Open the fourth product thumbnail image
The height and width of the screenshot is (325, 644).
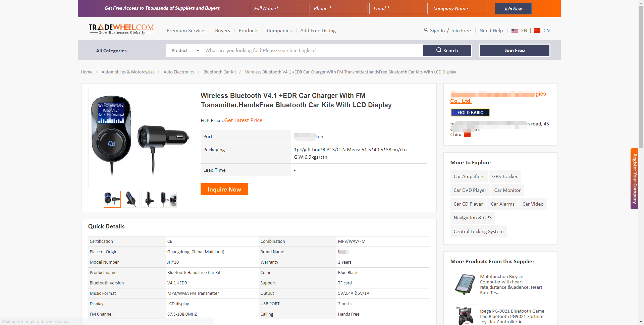(x=168, y=199)
